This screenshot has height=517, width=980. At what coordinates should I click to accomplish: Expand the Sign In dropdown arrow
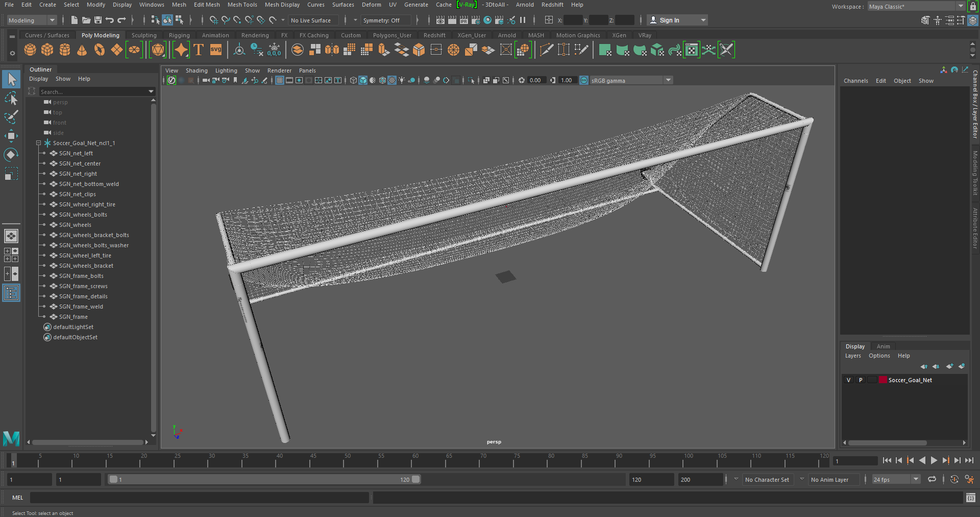[703, 20]
